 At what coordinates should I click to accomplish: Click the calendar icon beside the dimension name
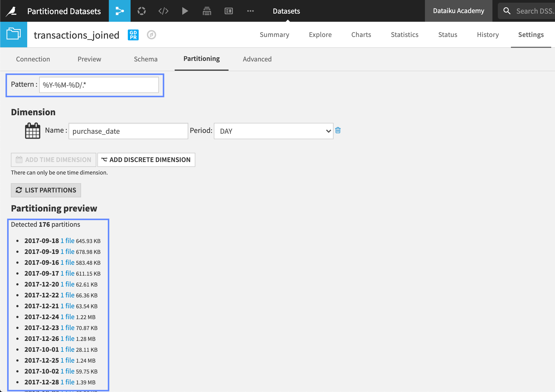click(x=32, y=131)
